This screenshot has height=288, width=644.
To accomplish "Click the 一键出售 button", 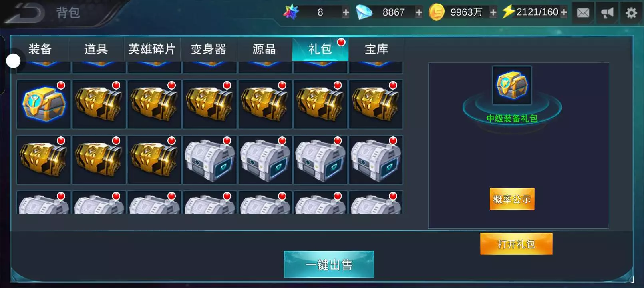I will 329,264.
